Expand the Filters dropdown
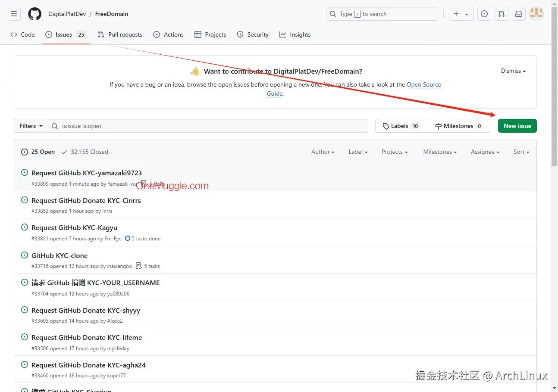 tap(31, 126)
